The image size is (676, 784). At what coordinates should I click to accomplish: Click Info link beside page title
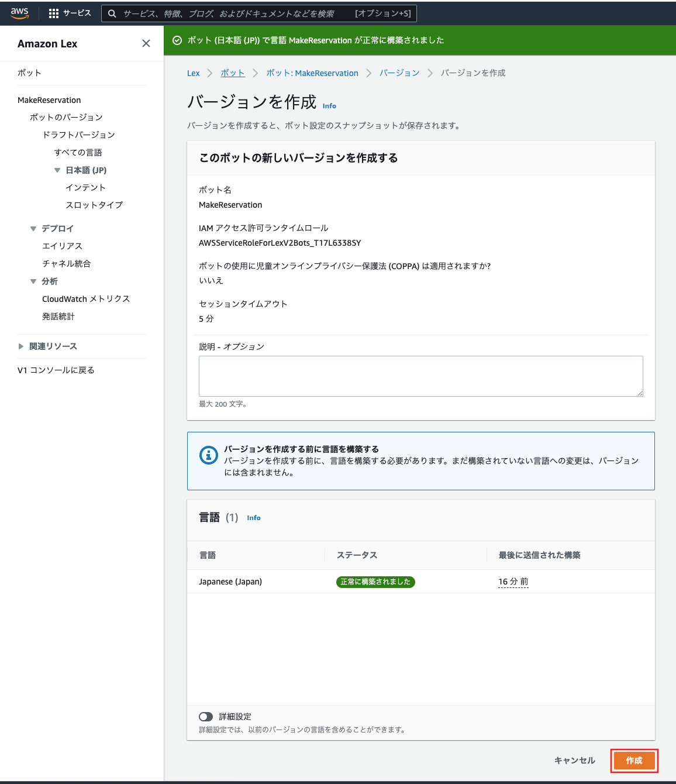click(329, 106)
